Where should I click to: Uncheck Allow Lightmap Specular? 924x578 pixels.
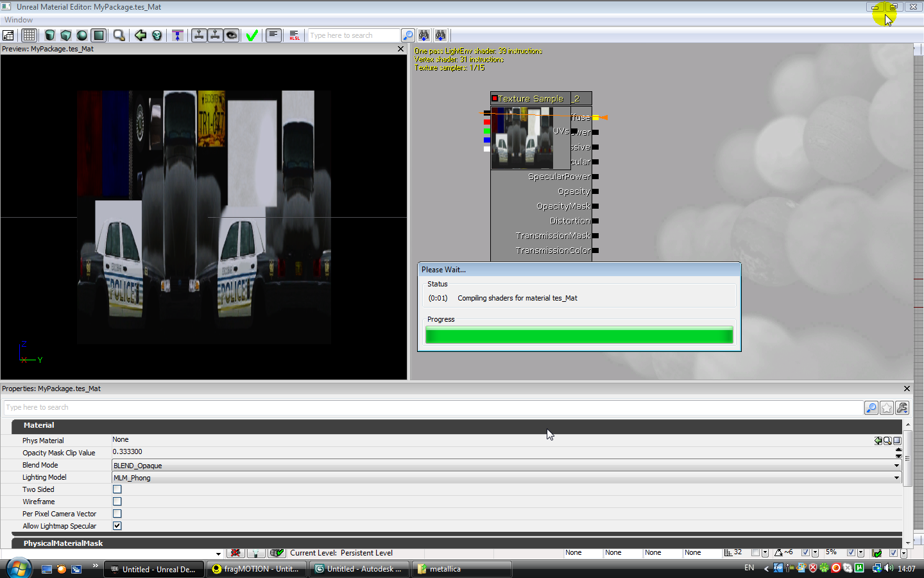click(117, 526)
